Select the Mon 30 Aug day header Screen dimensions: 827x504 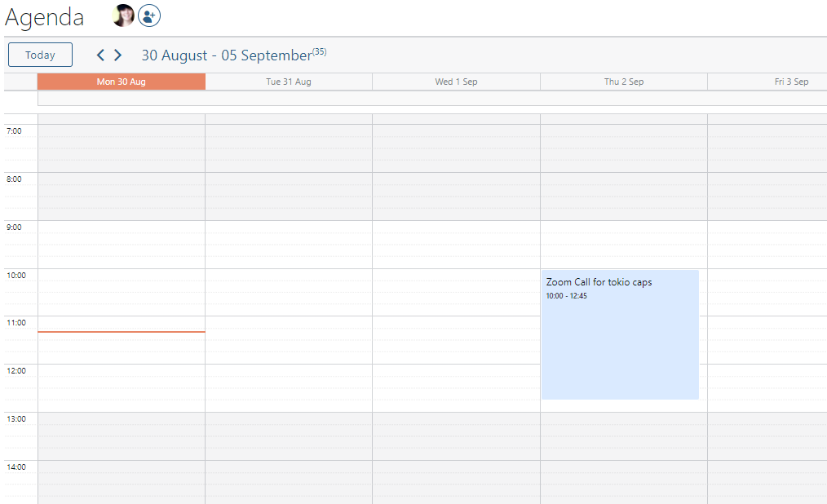[122, 82]
